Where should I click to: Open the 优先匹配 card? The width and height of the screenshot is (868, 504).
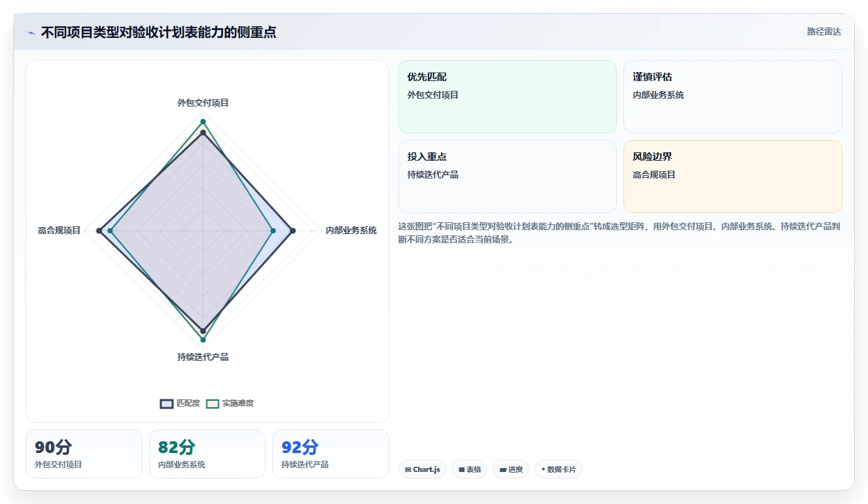pos(508,97)
